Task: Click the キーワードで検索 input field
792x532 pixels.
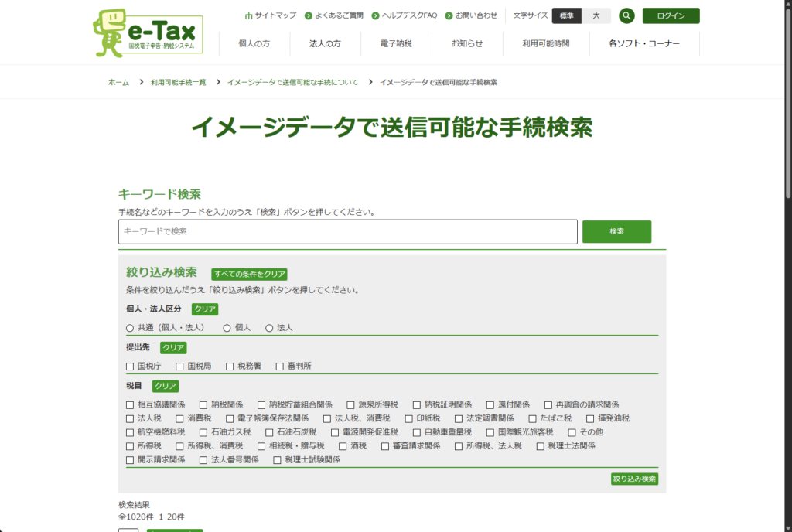Action: 347,231
